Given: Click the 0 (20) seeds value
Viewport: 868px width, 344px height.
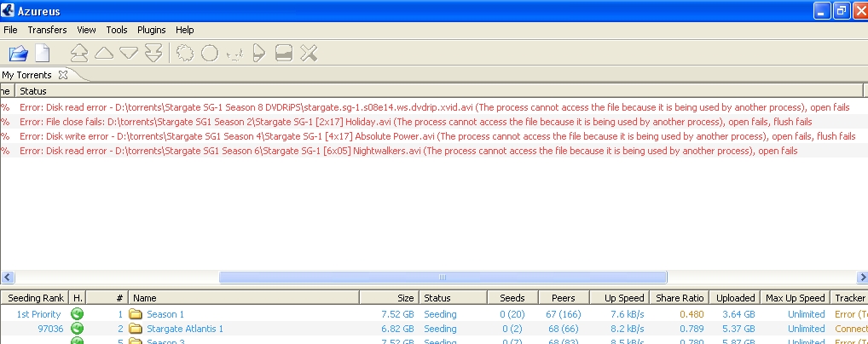Looking at the screenshot, I should [512, 314].
